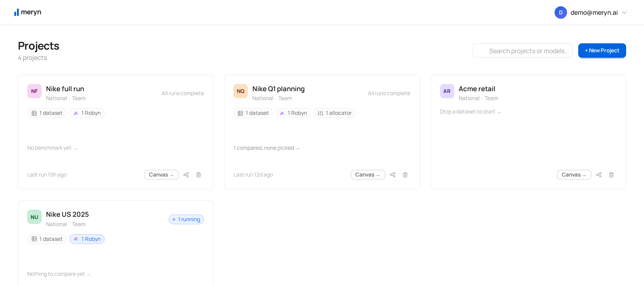Delete the Acme retail project
Screen dimensions: 644x286
(611, 175)
